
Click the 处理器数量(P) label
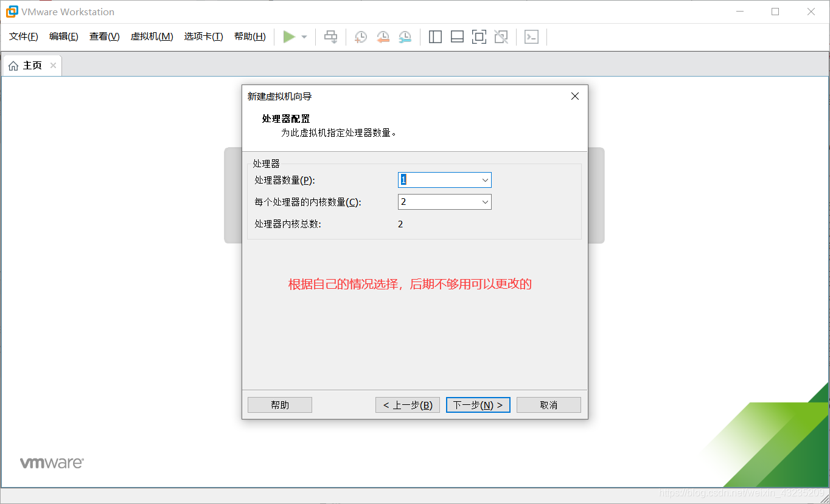pos(285,180)
